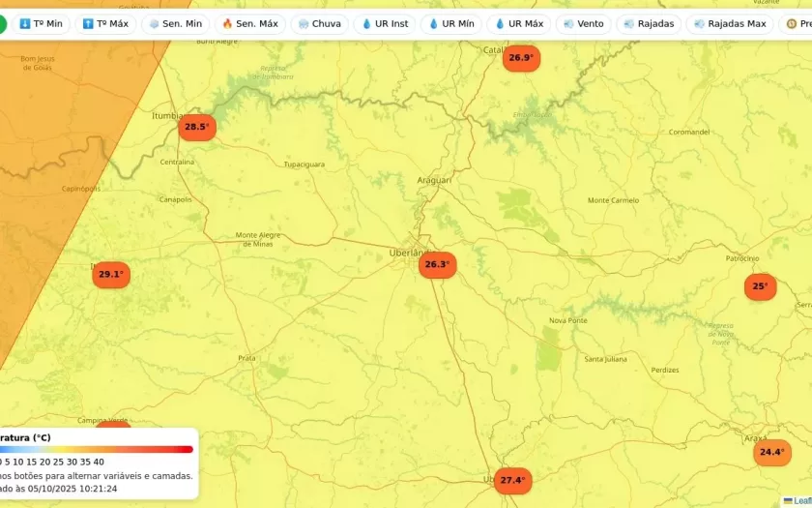Viewport: 812px width, 508px height.
Task: Open the 26.9° station marker near Catalão
Action: click(x=520, y=58)
